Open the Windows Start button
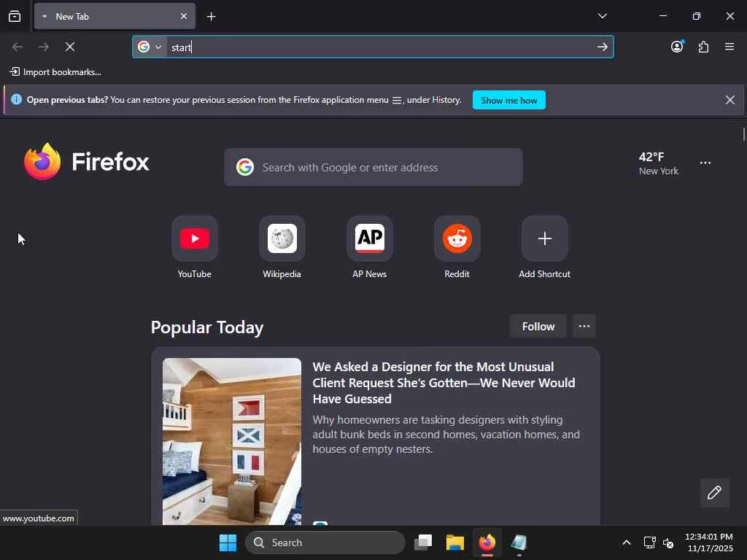 coord(228,542)
